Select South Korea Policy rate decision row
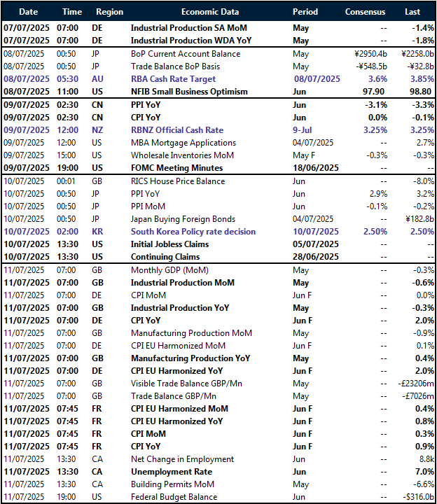The image size is (437, 504). (x=193, y=232)
